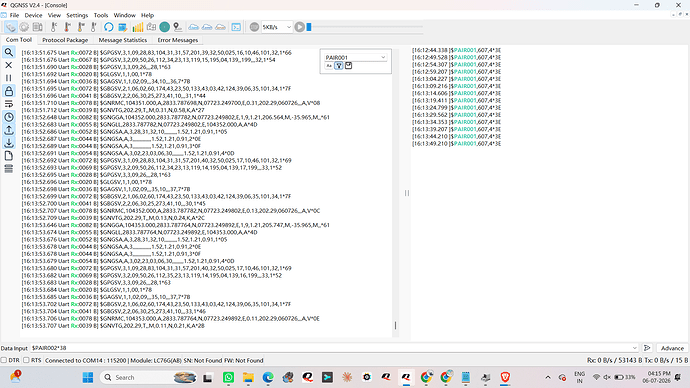The height and width of the screenshot is (388, 690).
Task: Click the fourth thermometer restart icon
Action: coord(93,27)
